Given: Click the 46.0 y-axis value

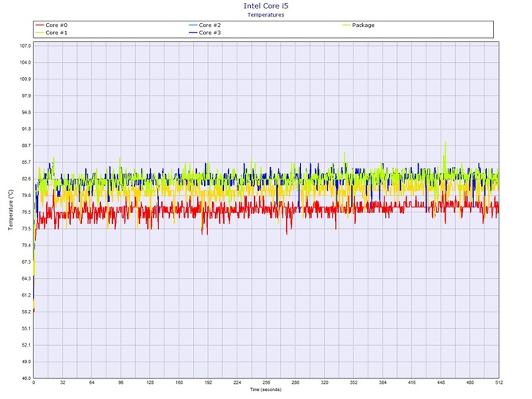Looking at the screenshot, I should click(x=26, y=378).
